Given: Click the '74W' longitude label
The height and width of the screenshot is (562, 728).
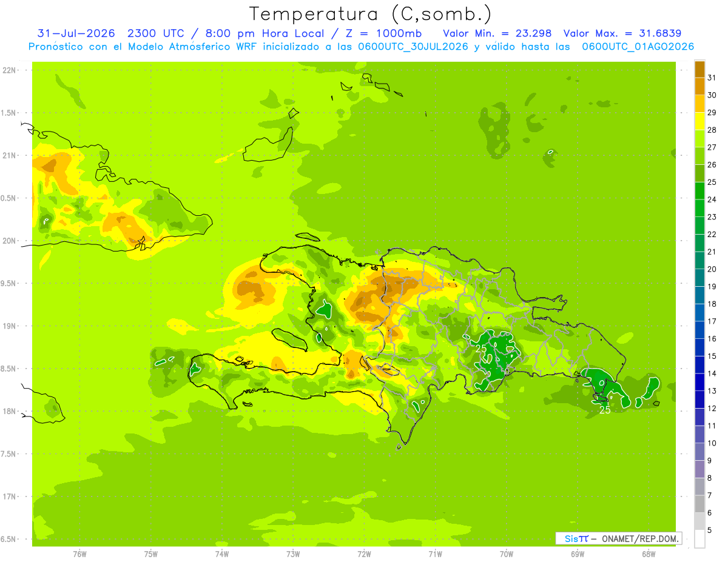Looking at the screenshot, I should [222, 554].
